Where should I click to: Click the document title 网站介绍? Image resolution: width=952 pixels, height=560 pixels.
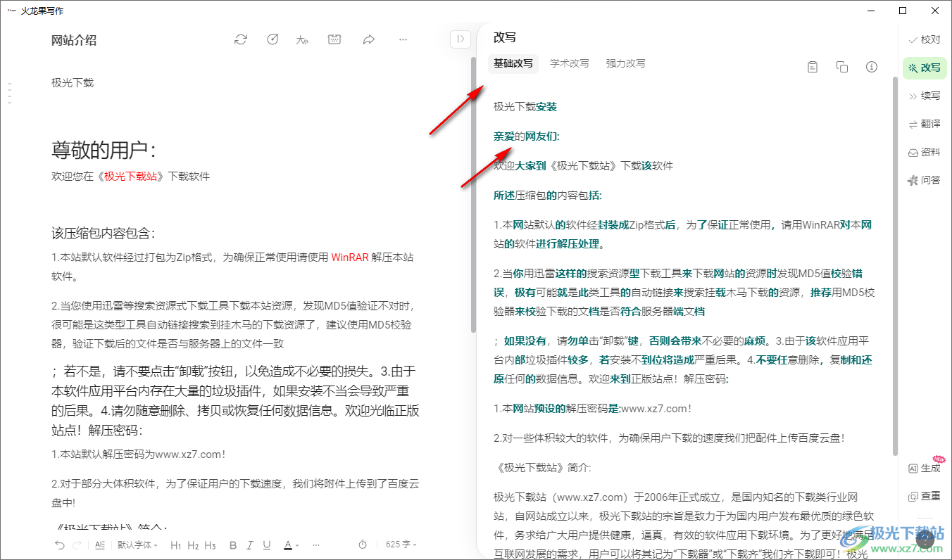pyautogui.click(x=74, y=40)
